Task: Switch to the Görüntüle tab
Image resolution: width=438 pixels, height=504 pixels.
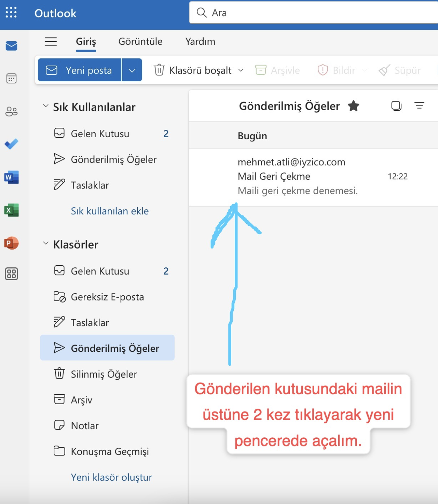Action: [x=140, y=42]
